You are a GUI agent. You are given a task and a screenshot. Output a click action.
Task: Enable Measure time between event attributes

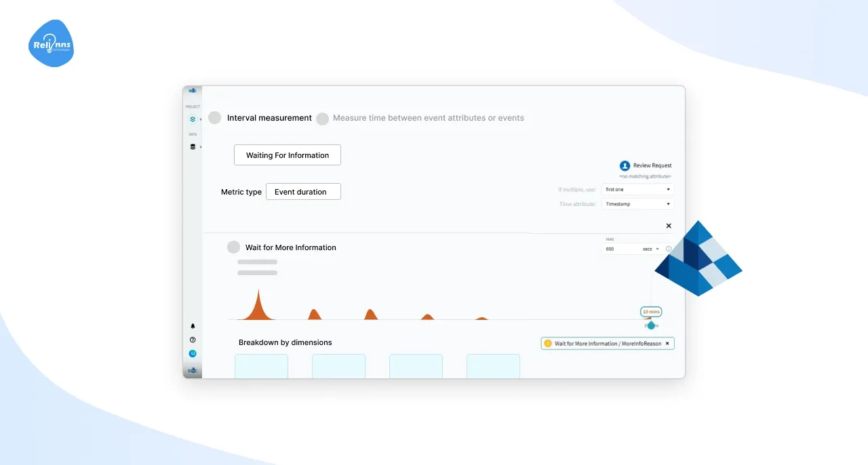[323, 118]
